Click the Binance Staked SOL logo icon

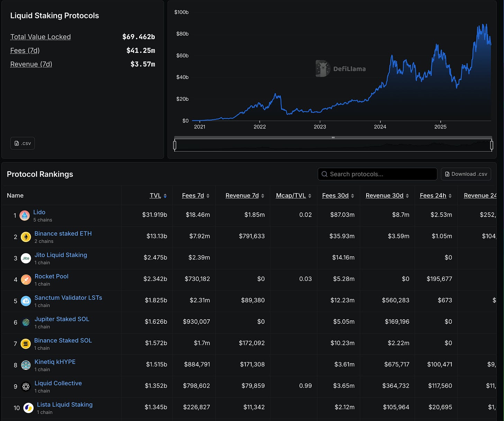(26, 344)
